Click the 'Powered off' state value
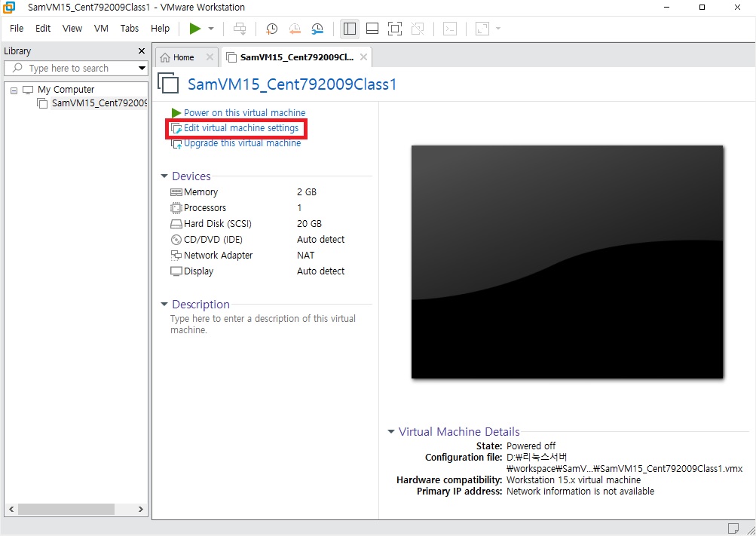Viewport: 756px width, 536px height. (531, 446)
